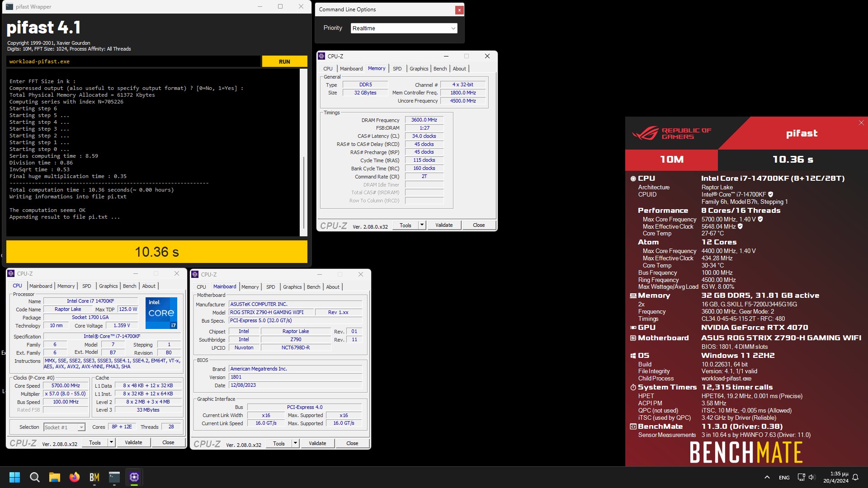
Task: Switch to Graphics tab in CPU window
Action: coord(108,286)
